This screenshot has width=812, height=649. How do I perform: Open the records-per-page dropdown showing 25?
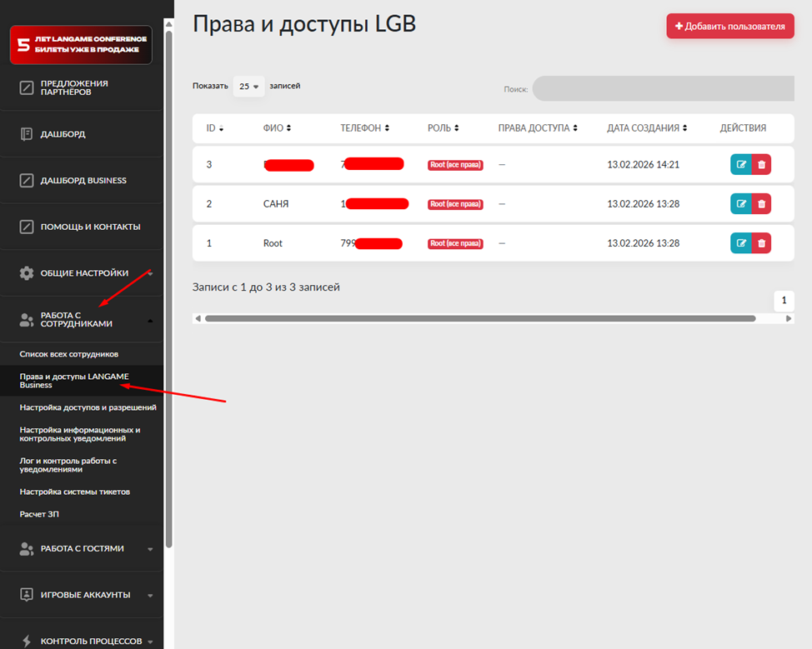(x=248, y=86)
